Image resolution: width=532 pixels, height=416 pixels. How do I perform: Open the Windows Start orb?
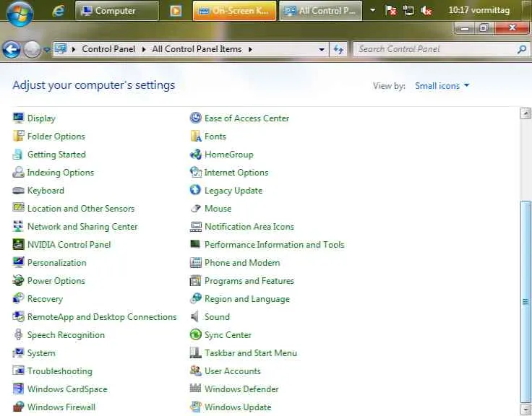point(20,13)
